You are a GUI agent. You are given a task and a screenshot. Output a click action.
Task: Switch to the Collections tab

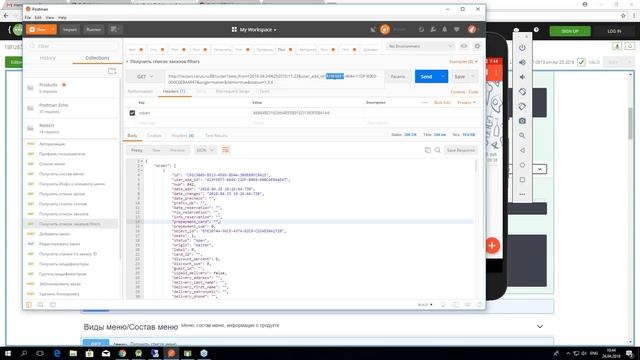97,58
